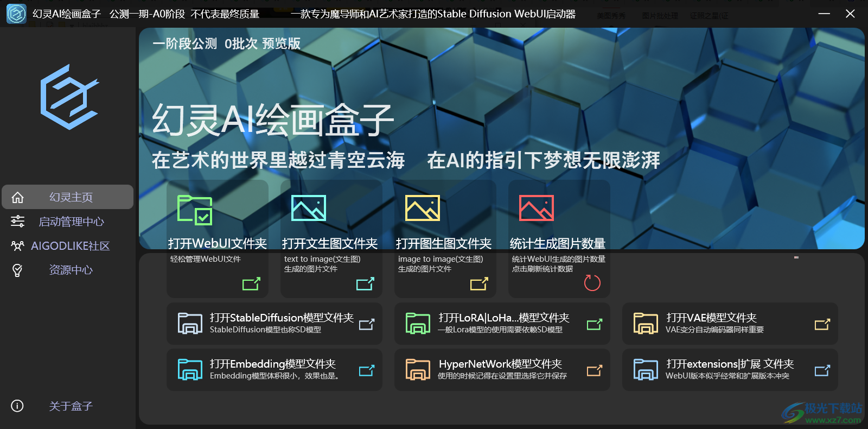Click 打开图生图文件夹 card title
868x429 pixels.
point(444,243)
